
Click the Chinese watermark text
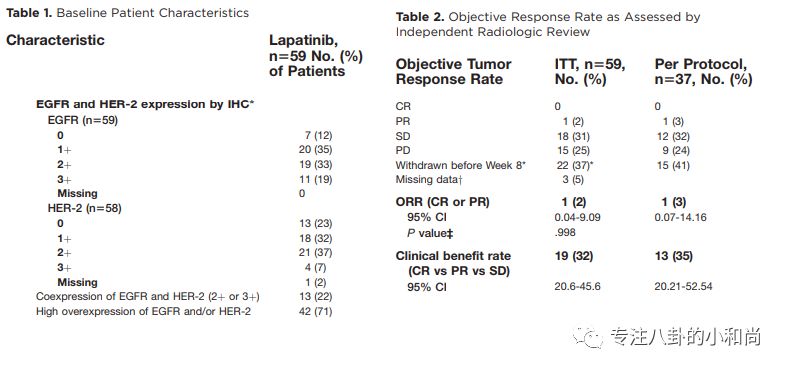pos(686,336)
